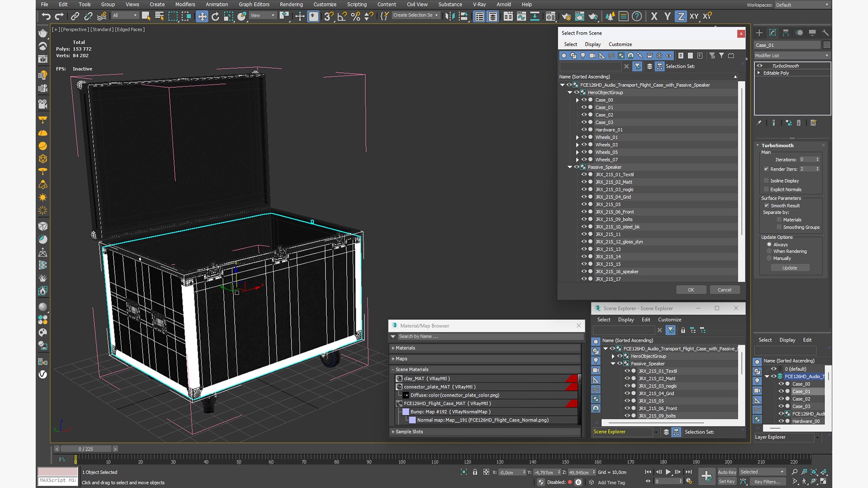Expand the Wheels_01 tree node
The image size is (868, 488).
pyautogui.click(x=577, y=137)
